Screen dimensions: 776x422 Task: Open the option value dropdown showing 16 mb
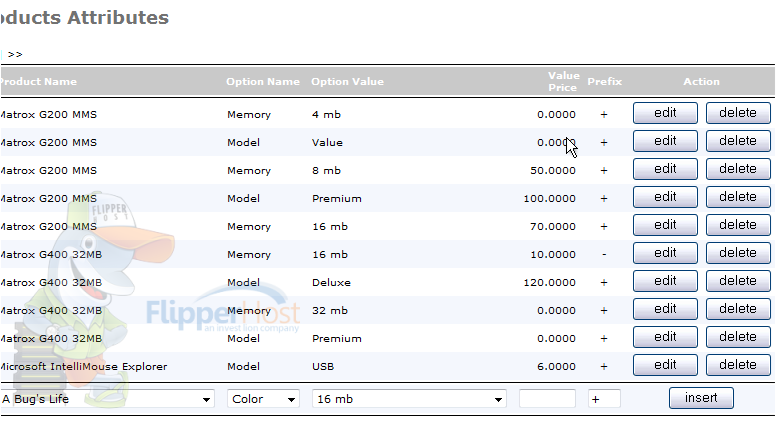(x=409, y=399)
